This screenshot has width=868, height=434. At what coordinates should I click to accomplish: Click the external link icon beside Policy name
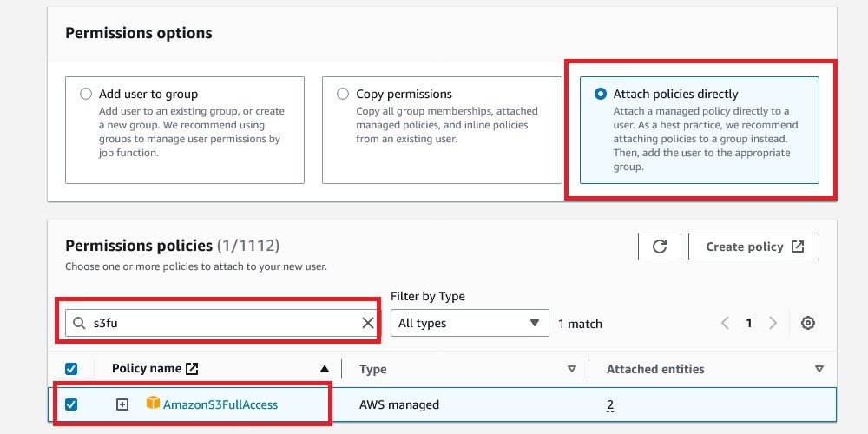tap(193, 369)
